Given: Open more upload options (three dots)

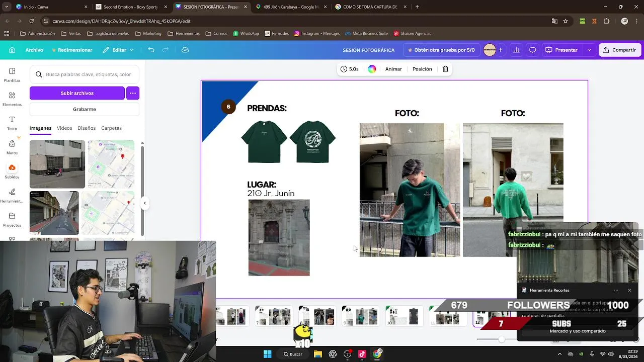Looking at the screenshot, I should point(133,93).
